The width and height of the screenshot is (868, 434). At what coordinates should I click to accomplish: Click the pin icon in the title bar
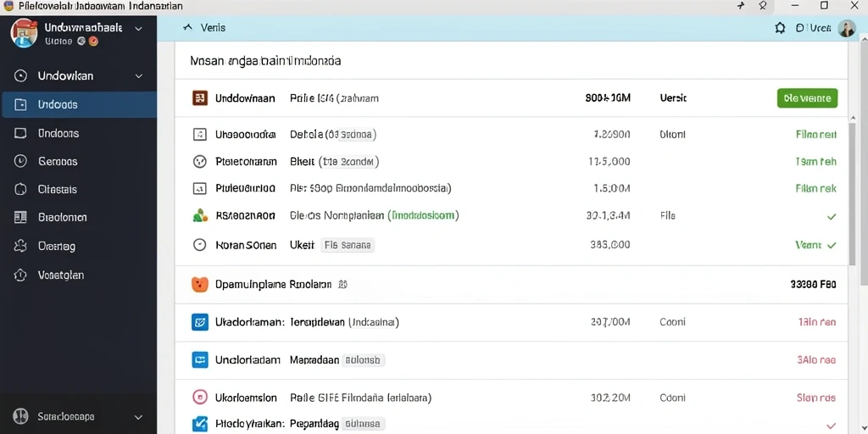coord(763,6)
